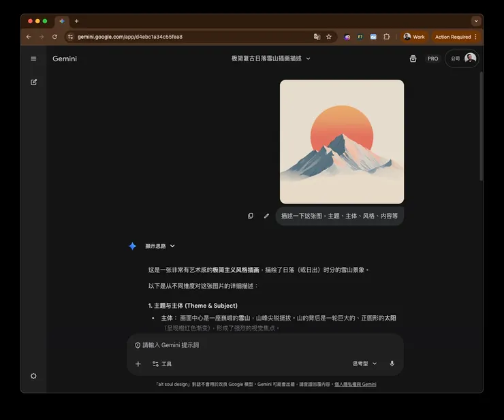Edit the prompt with the pencil icon
Viewport: 504px width, 420px height.
[266, 216]
